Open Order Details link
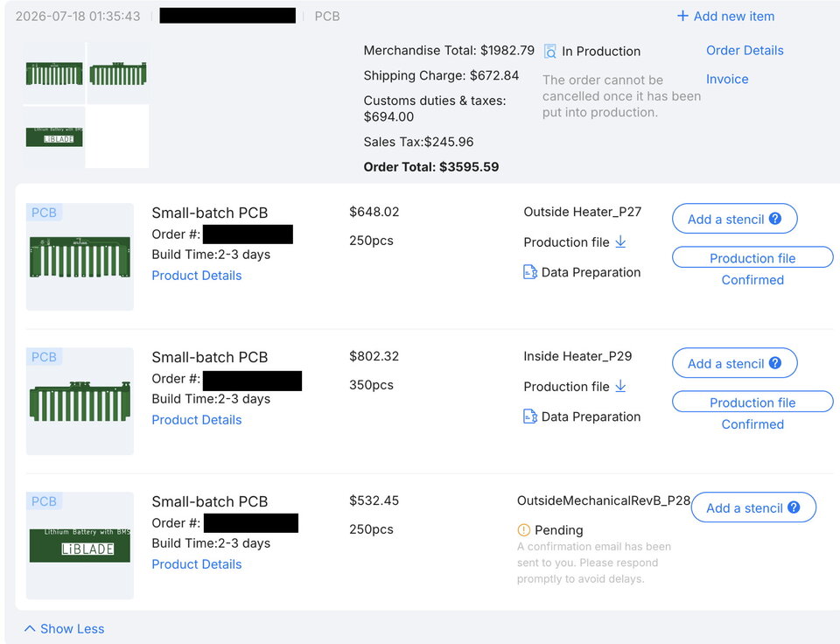 point(745,51)
